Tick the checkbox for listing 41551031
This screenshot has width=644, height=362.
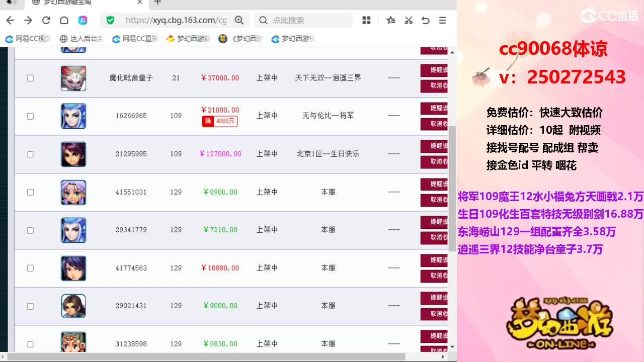(30, 192)
